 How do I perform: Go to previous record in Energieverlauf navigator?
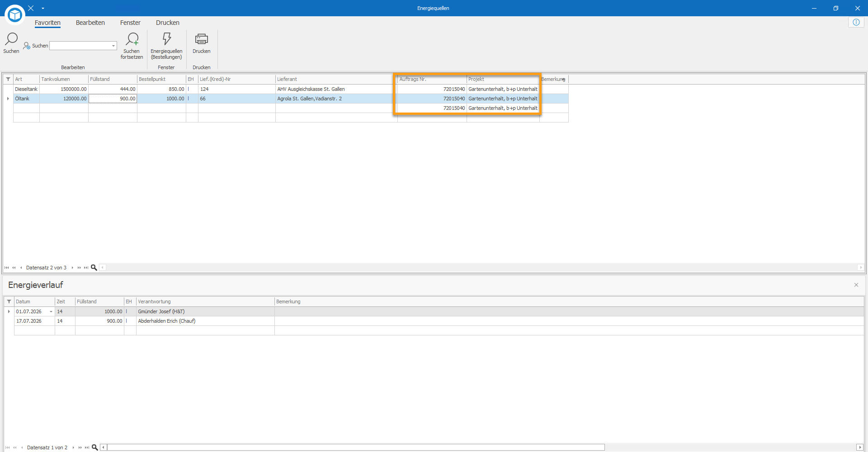(x=22, y=447)
